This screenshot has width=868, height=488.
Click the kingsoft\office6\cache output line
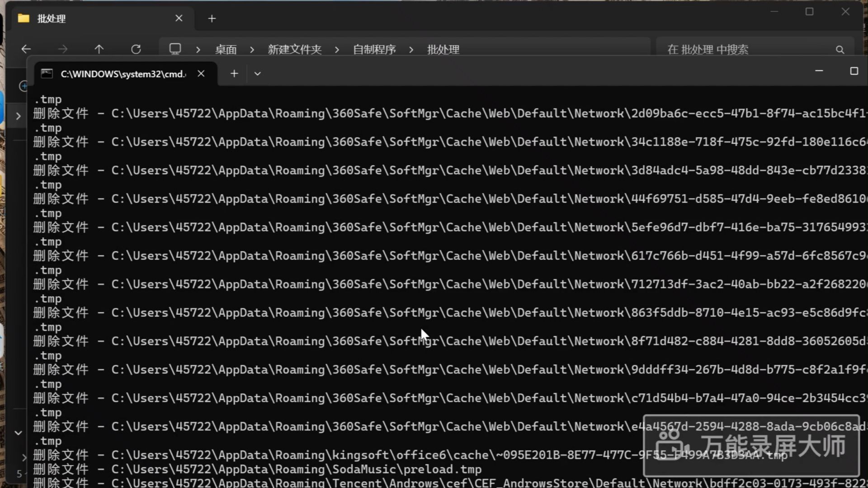tap(410, 455)
